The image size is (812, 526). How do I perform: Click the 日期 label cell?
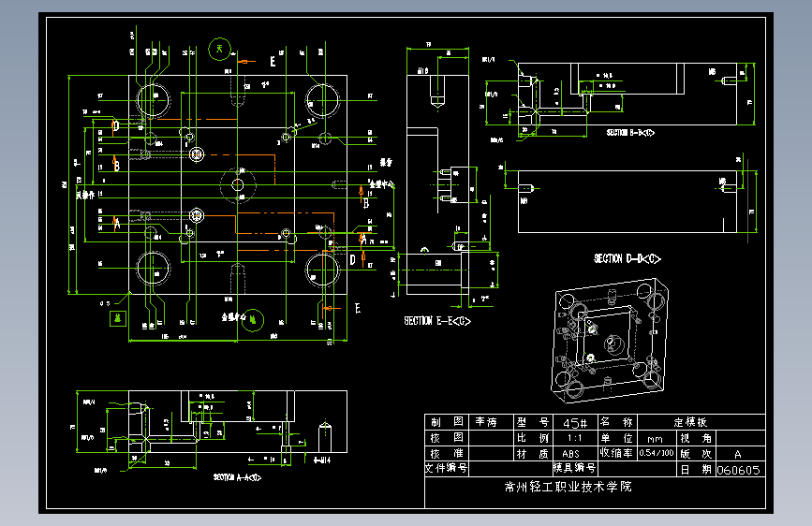click(696, 469)
